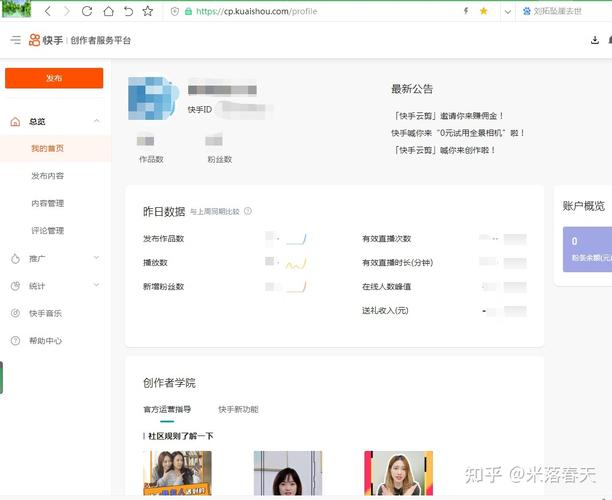Click the Kuaishou logo
612x500 pixels.
(x=46, y=40)
